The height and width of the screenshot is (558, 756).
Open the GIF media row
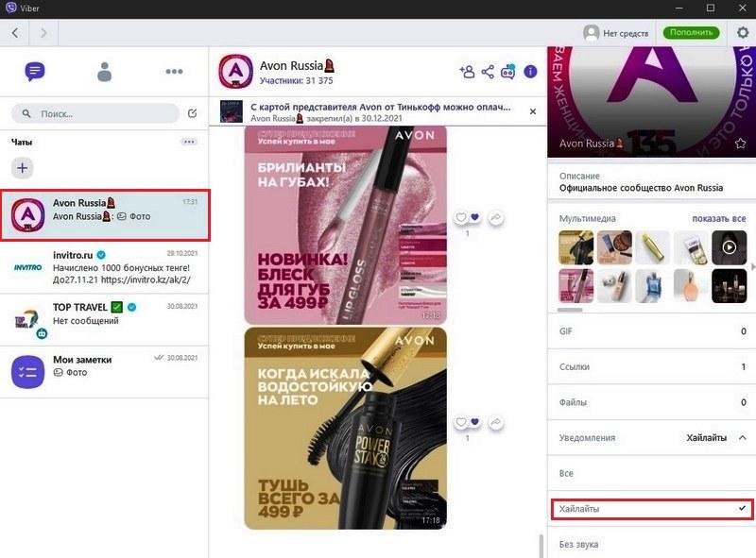click(x=652, y=331)
